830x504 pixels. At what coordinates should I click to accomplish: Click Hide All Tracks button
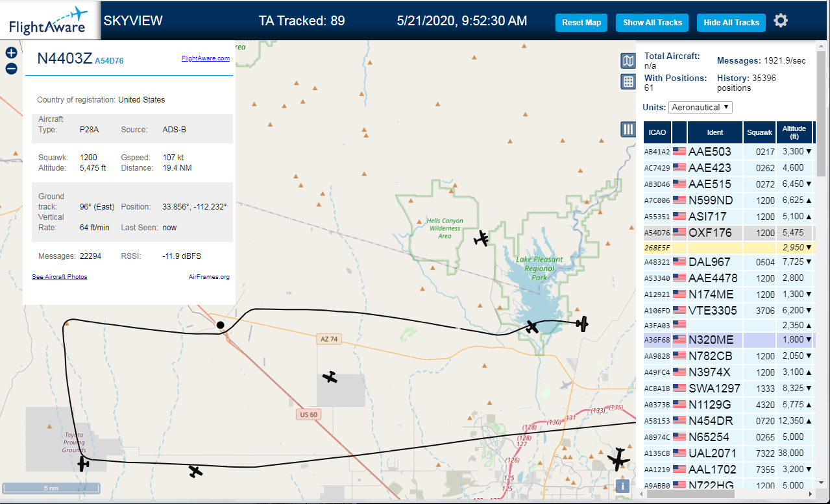point(731,23)
